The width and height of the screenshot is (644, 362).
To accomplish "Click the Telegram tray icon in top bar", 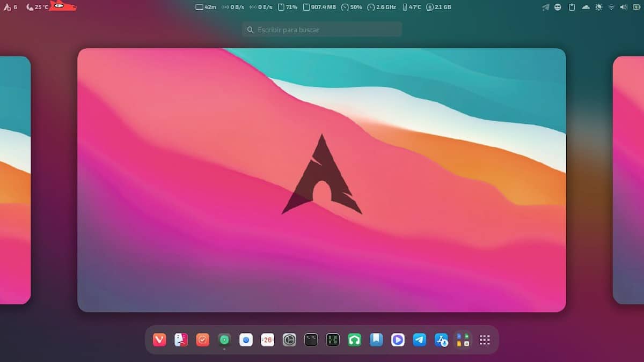I will 546,7.
